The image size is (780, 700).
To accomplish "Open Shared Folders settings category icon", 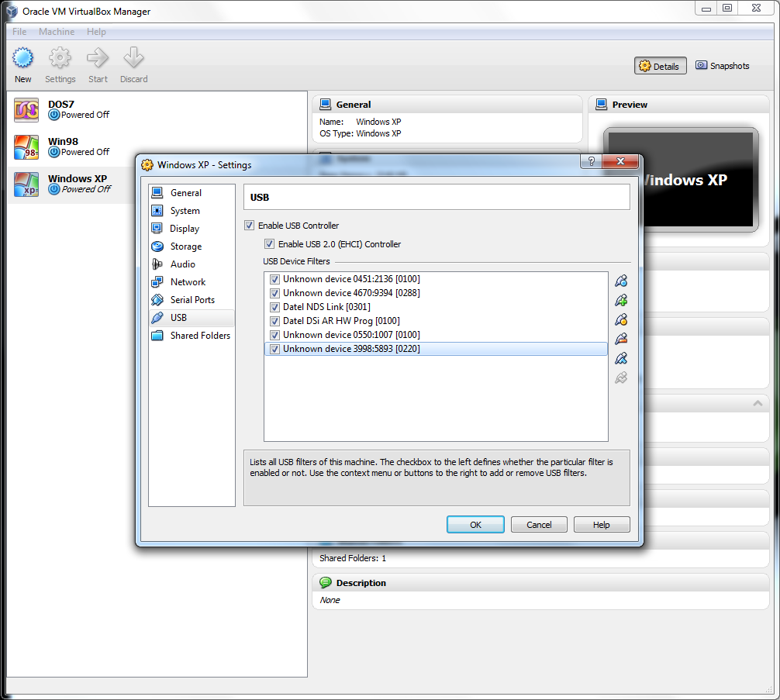I will [157, 336].
